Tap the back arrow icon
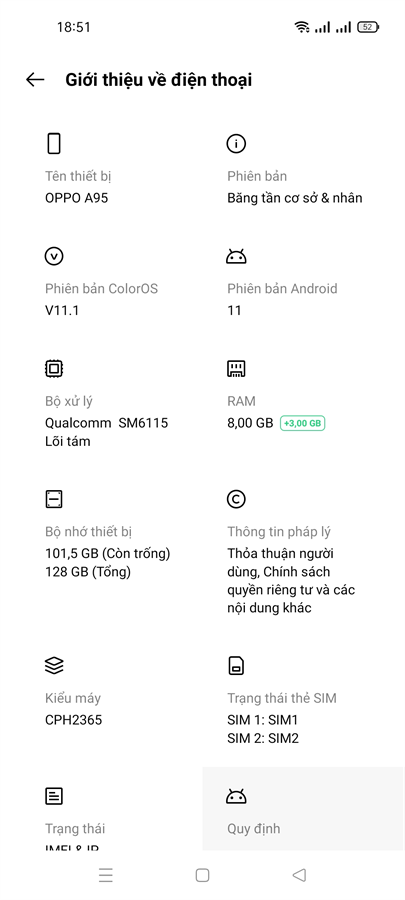 coord(35,80)
